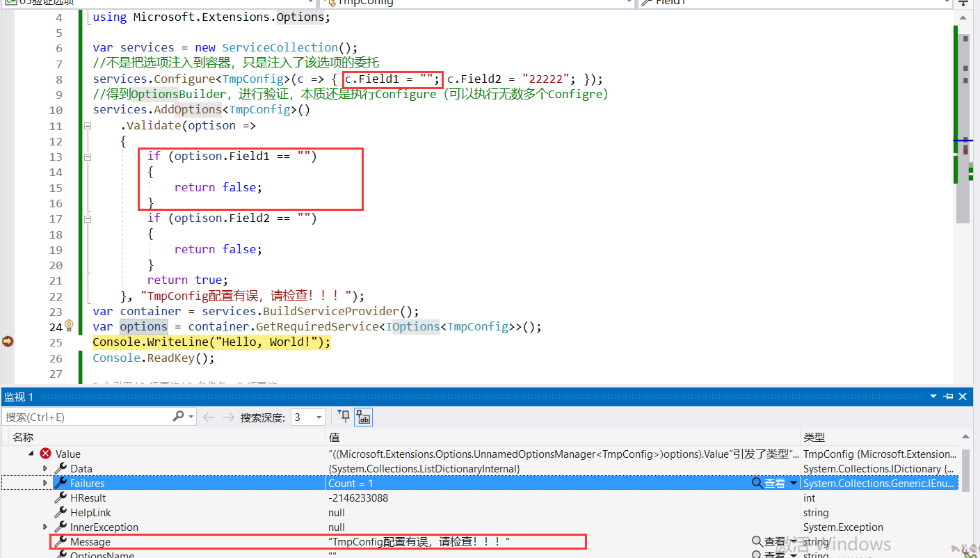Select the Data row name
This screenshot has height=558, width=980.
click(x=81, y=468)
